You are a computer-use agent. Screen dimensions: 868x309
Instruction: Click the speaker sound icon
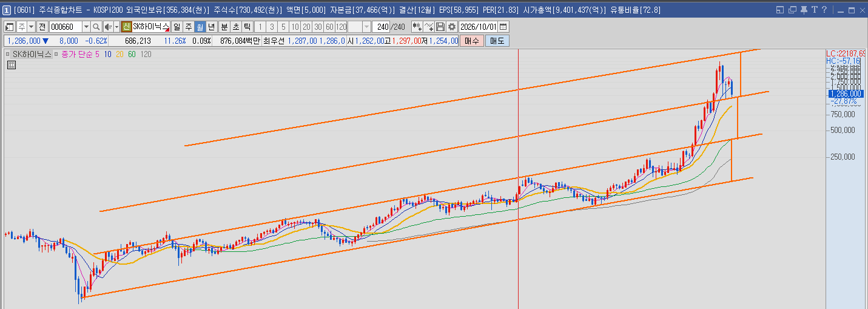click(108, 27)
